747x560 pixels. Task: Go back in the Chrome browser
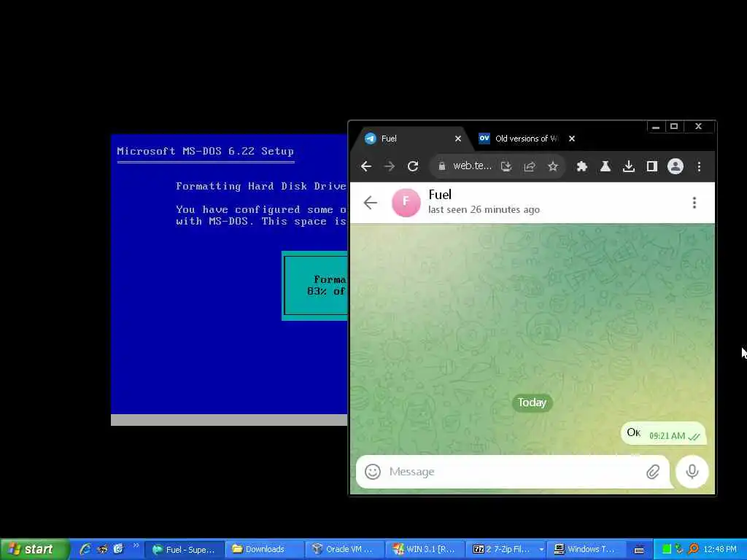pyautogui.click(x=366, y=166)
